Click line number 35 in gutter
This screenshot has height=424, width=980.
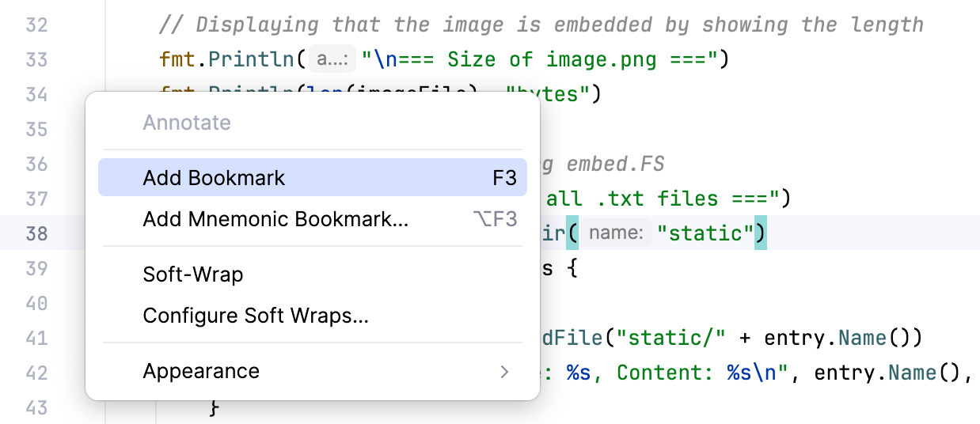pos(37,129)
